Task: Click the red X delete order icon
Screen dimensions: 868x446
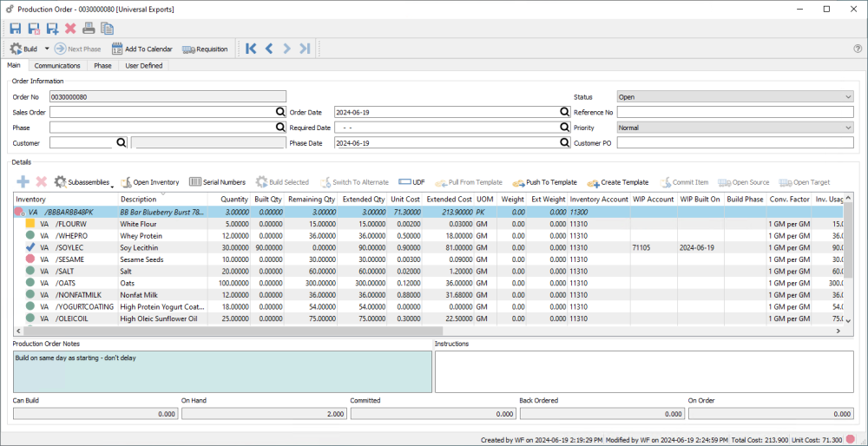Action: 70,29
